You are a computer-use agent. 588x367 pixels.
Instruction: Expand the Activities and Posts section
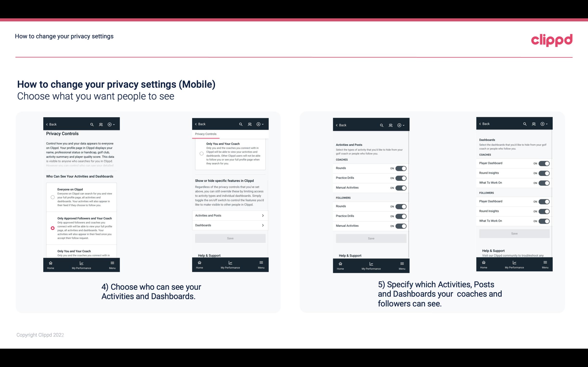(x=230, y=215)
